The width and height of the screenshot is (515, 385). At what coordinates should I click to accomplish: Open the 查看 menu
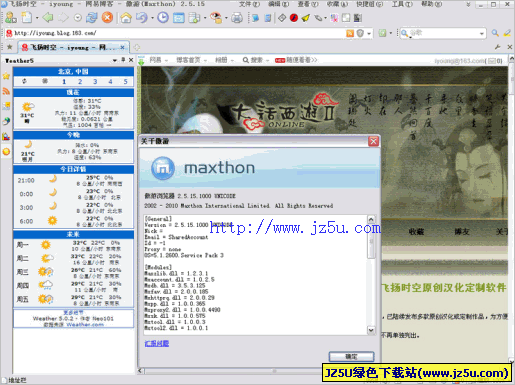coord(308,4)
